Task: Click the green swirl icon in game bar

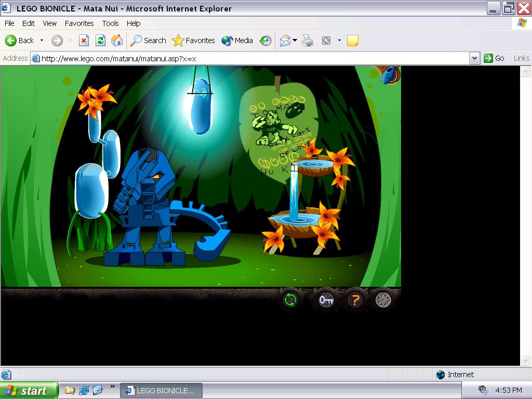Action: (290, 300)
